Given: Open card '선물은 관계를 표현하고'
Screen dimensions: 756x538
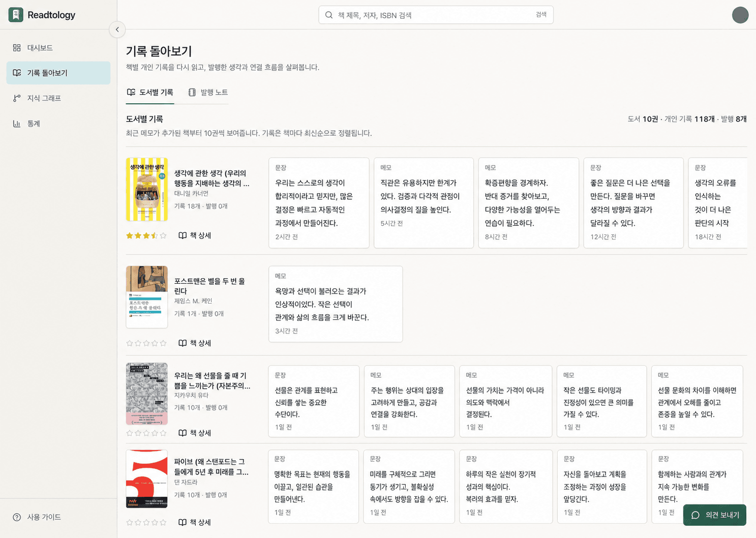Looking at the screenshot, I should click(314, 401).
